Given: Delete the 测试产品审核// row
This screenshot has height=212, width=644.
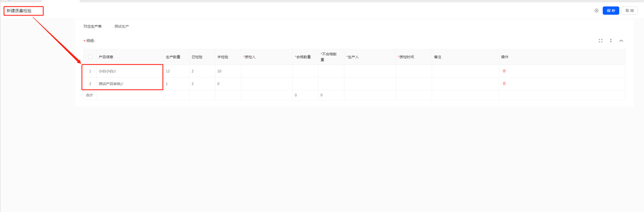Looking at the screenshot, I should (504, 84).
